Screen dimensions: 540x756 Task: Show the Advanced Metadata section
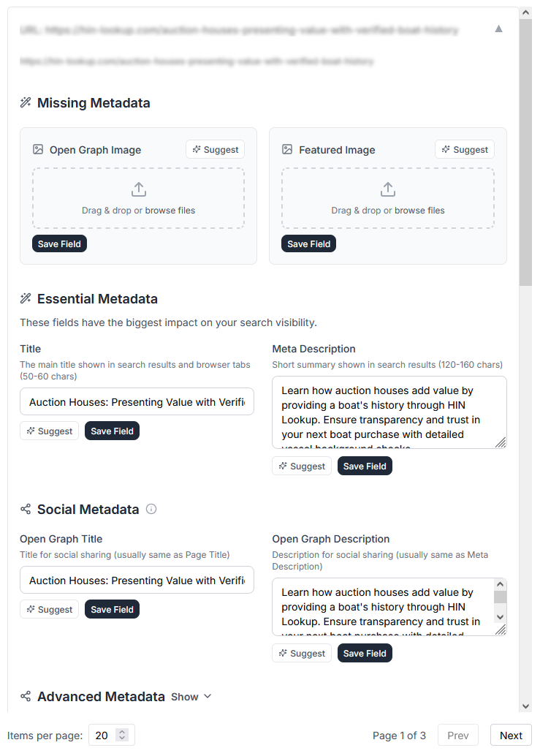(x=191, y=697)
